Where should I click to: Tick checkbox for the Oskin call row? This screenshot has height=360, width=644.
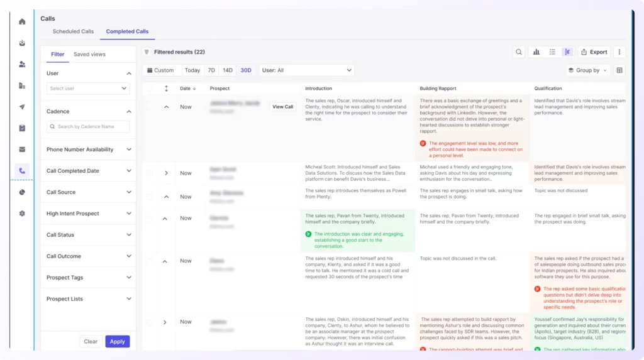tap(150, 322)
